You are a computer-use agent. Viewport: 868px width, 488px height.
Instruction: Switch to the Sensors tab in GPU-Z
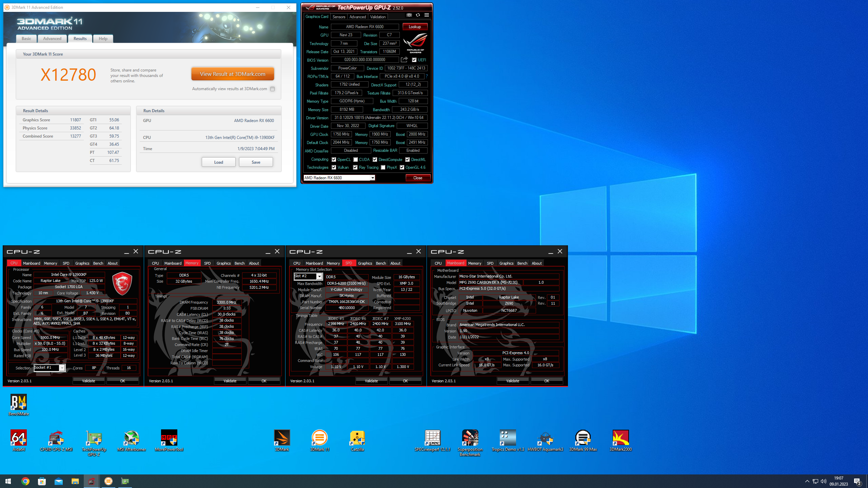(x=339, y=17)
